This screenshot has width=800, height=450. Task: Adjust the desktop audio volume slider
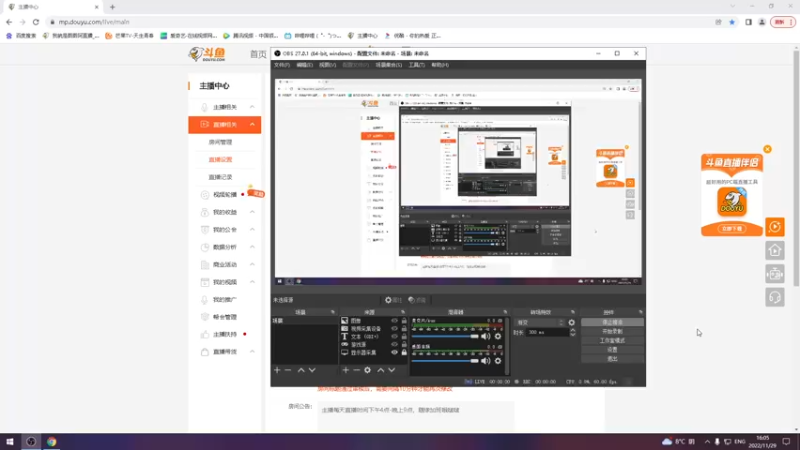point(445,361)
